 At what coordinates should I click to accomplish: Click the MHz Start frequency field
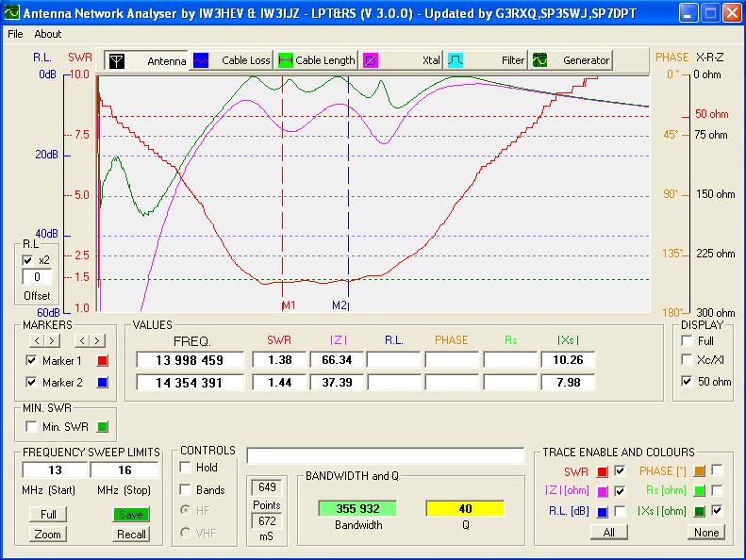(x=55, y=470)
